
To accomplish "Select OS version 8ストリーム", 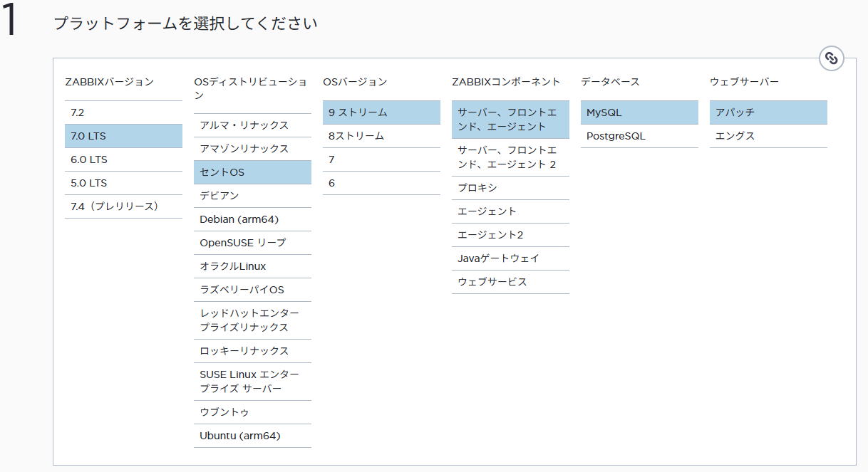I will (381, 136).
